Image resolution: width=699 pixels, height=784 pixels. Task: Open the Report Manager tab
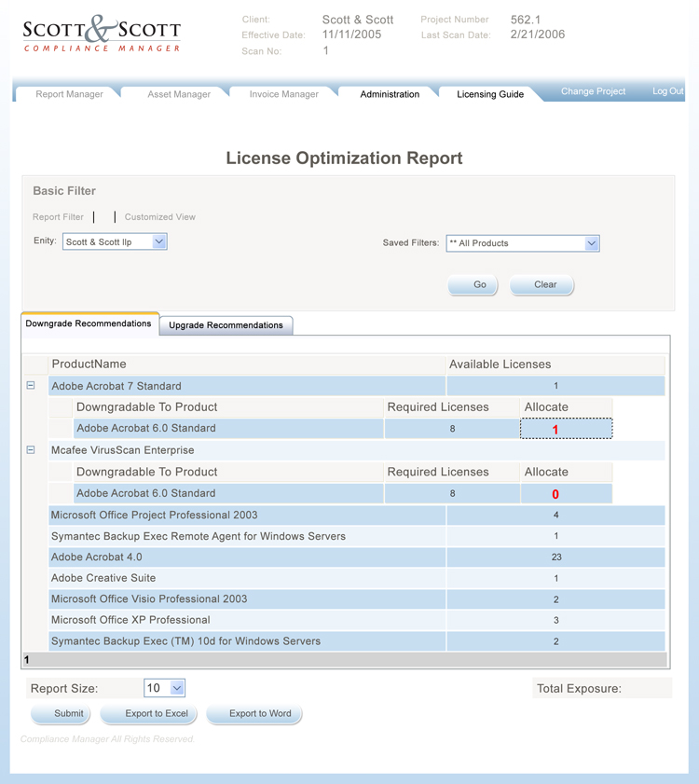tap(69, 94)
